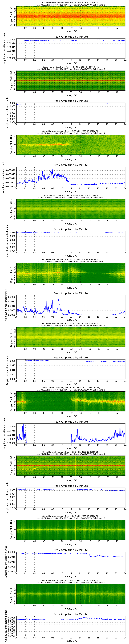Click the 0.0008 amplitude tick label
The height and width of the screenshot is (644, 129).
pyautogui.click(x=12, y=617)
